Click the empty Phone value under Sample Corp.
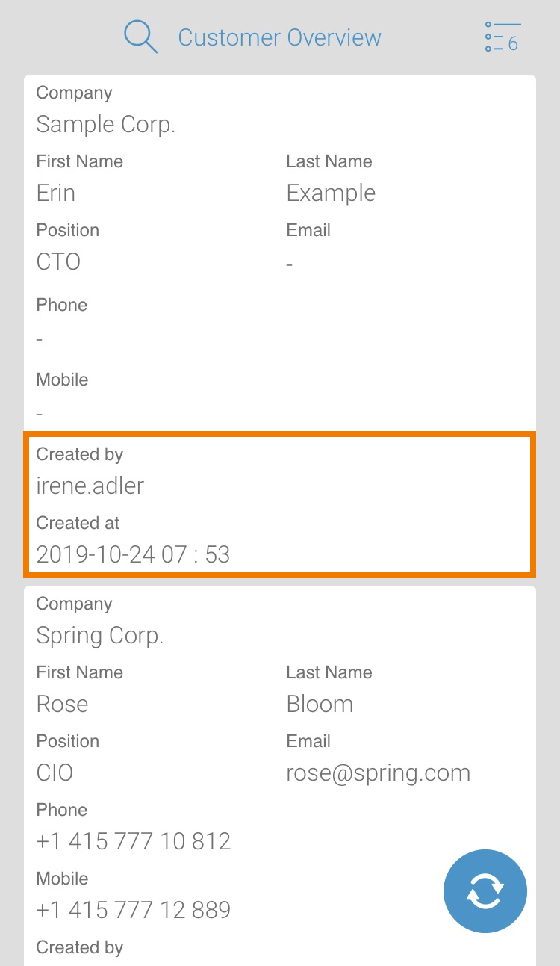560x966 pixels. pyautogui.click(x=40, y=339)
